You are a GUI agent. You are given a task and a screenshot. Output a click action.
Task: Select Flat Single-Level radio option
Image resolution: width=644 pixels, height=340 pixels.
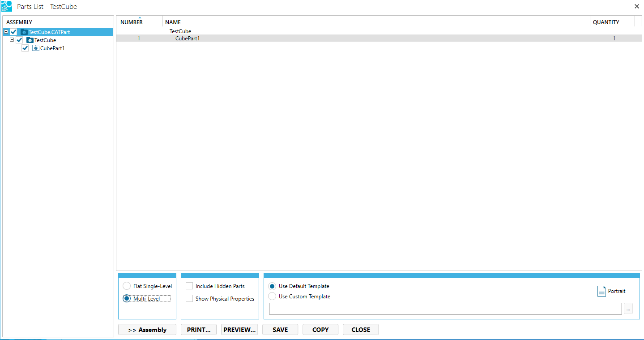127,286
